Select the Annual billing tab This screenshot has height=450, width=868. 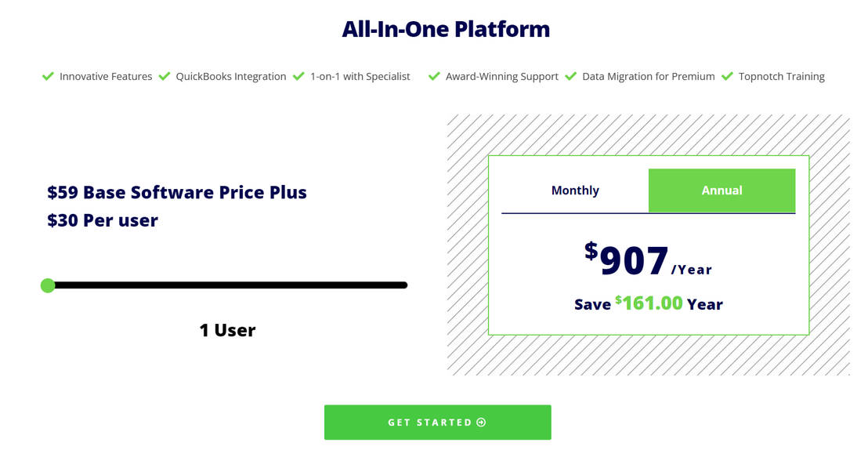point(722,191)
